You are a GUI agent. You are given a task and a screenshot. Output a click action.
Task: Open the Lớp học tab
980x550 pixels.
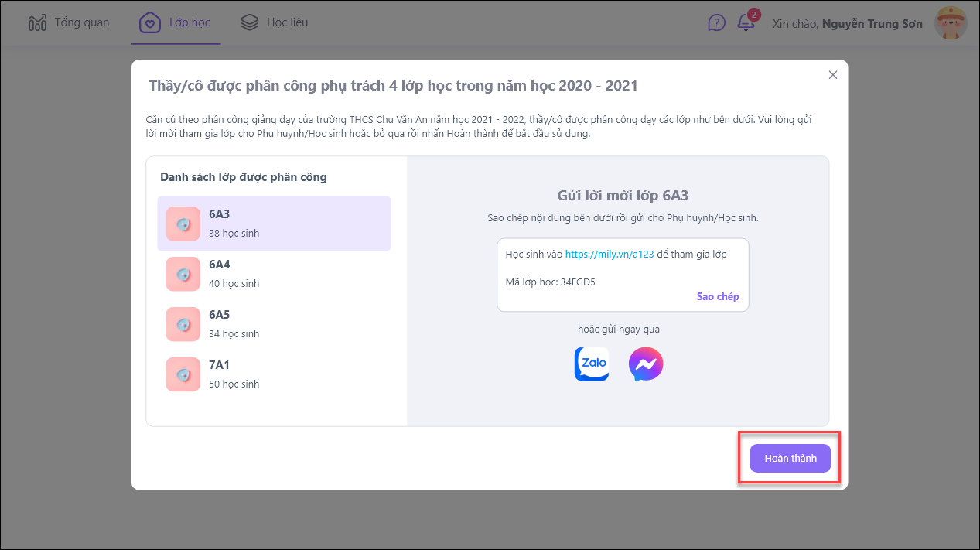coord(190,22)
